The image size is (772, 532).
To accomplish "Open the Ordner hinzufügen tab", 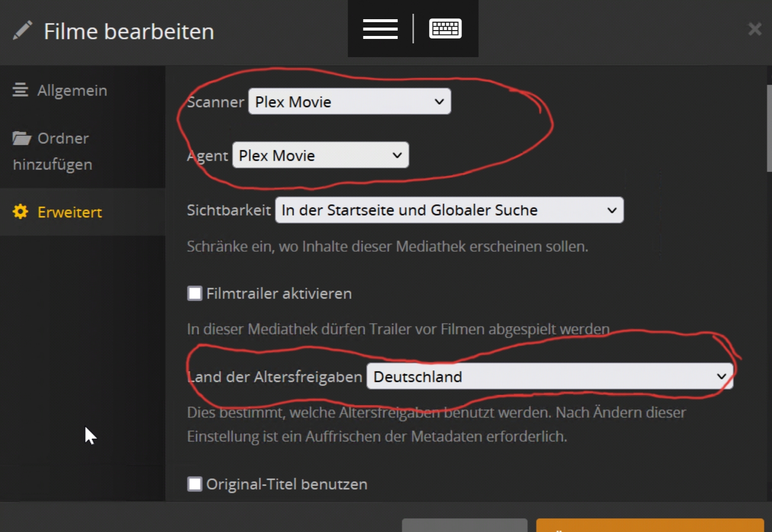I will (x=83, y=151).
